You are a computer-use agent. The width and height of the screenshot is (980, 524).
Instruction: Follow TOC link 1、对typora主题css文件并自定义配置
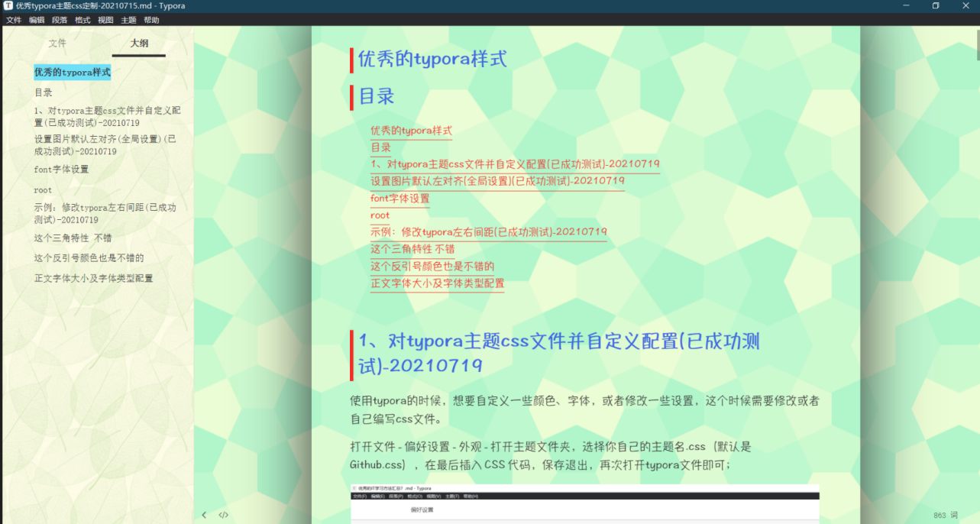coord(515,164)
